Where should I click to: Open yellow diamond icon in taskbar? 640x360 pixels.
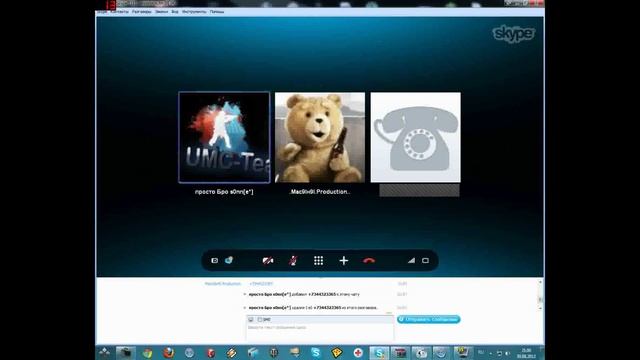click(x=337, y=353)
